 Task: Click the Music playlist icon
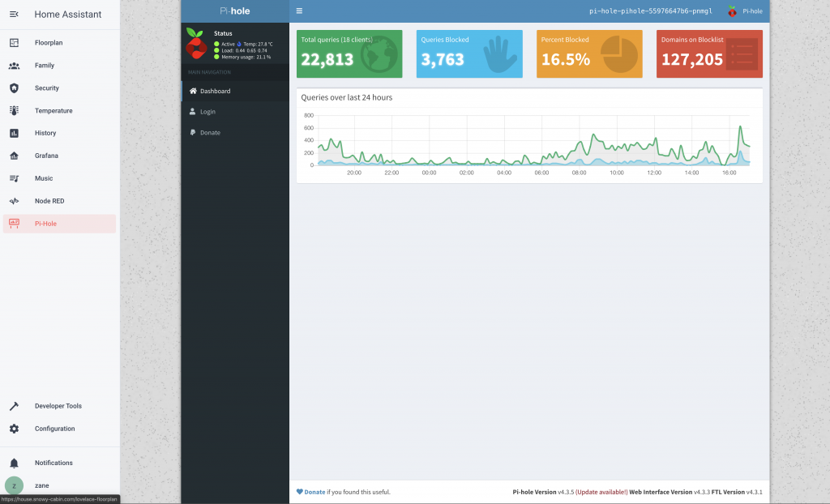[x=15, y=178]
